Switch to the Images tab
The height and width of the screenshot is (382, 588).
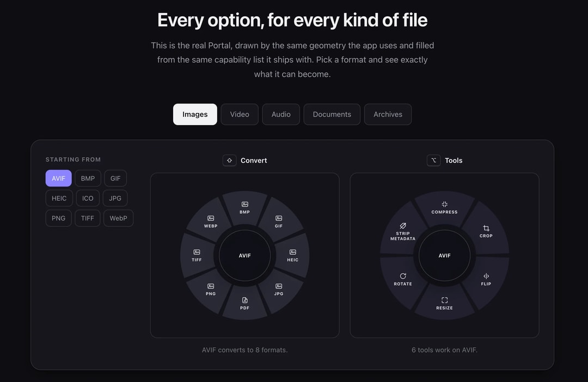tap(195, 114)
